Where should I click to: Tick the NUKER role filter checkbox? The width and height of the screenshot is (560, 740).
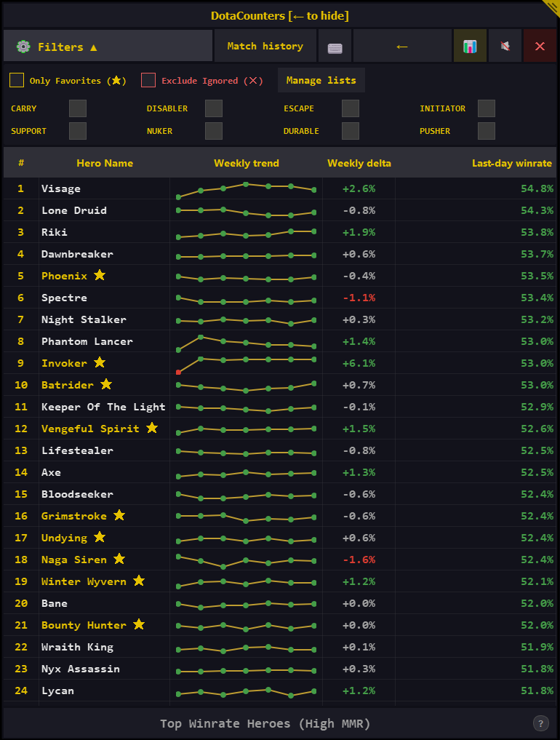(x=214, y=131)
